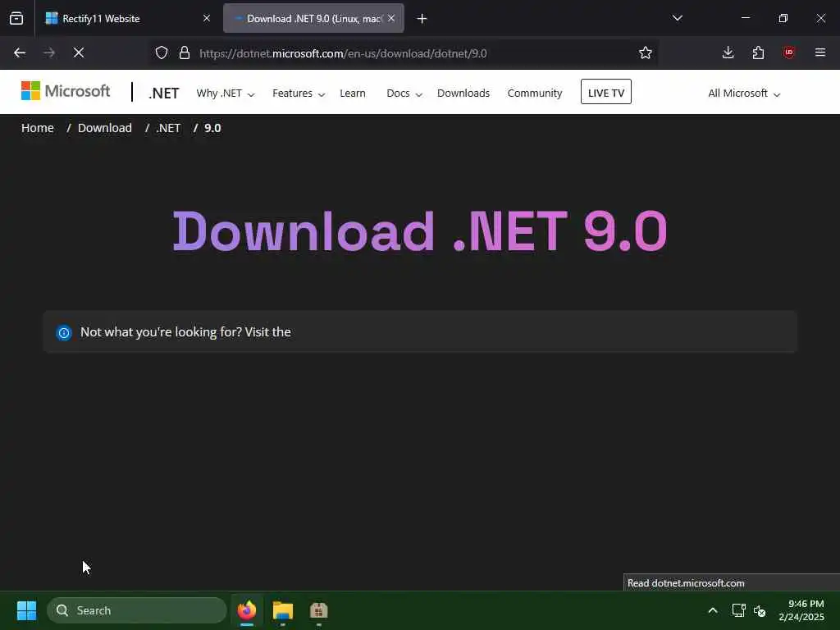Viewport: 840px width, 630px height.
Task: Open the uBlock Origin extension
Action: [788, 52]
